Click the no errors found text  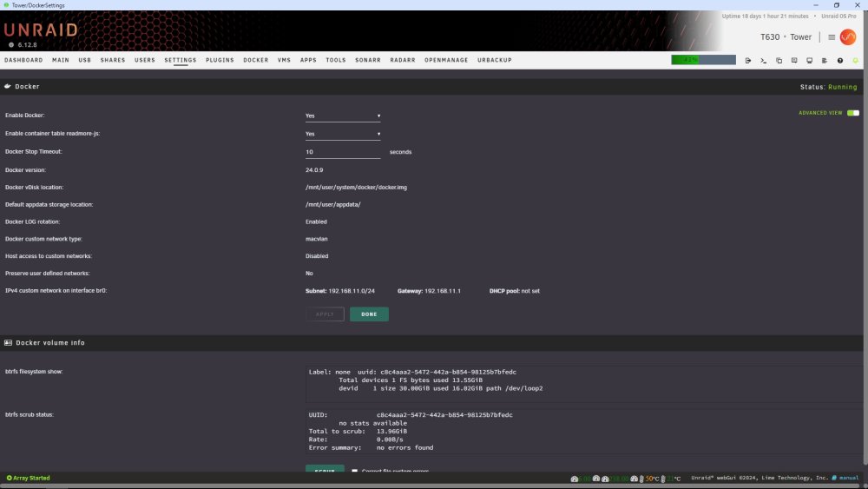tap(405, 447)
